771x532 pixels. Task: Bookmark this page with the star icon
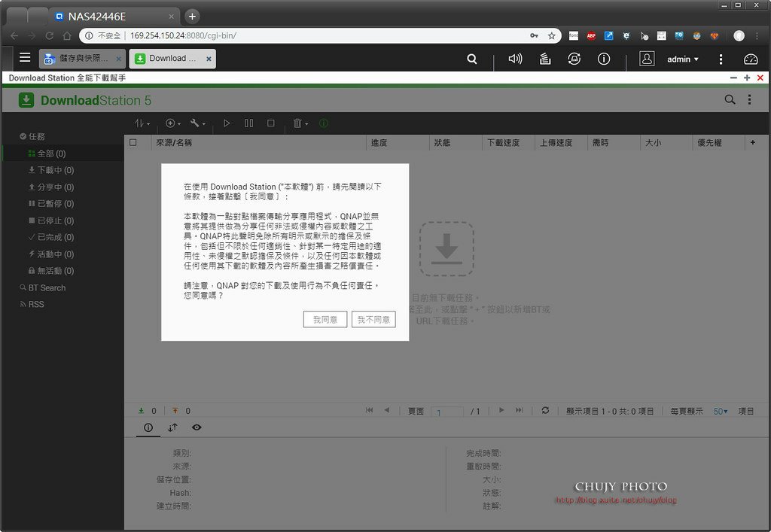pyautogui.click(x=552, y=36)
